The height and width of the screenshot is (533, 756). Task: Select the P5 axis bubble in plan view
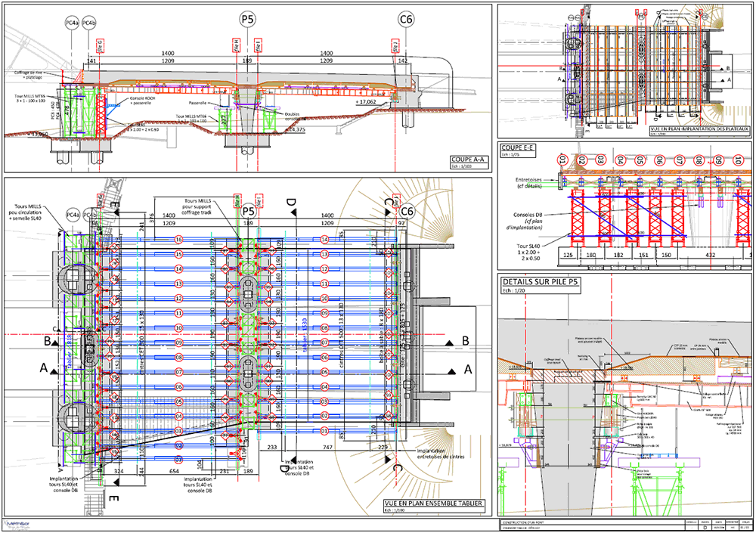(x=248, y=211)
